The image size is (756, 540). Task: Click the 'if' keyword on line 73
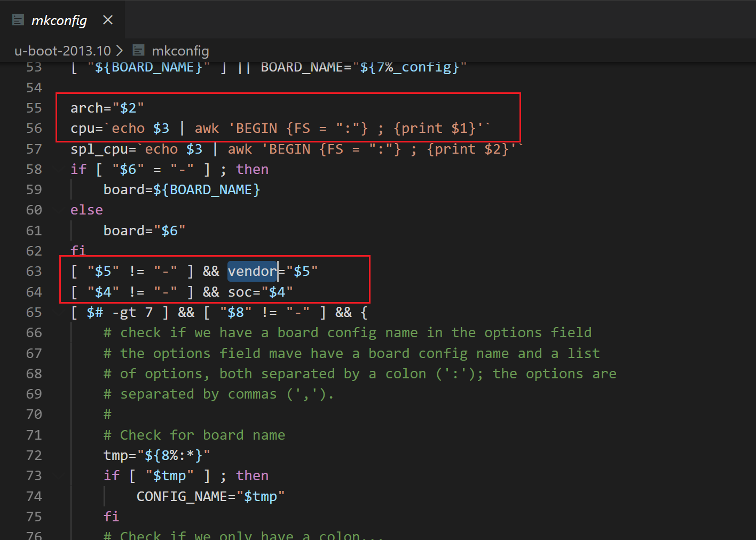(x=112, y=476)
